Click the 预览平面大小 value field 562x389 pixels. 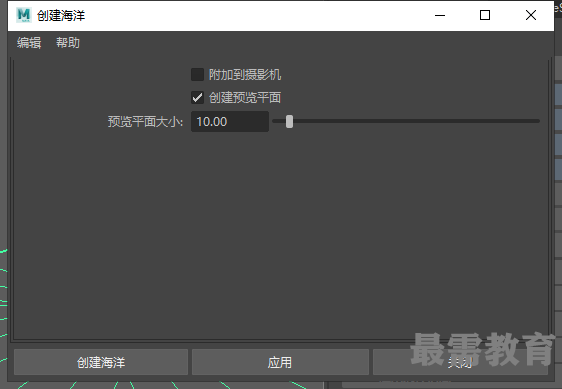230,122
